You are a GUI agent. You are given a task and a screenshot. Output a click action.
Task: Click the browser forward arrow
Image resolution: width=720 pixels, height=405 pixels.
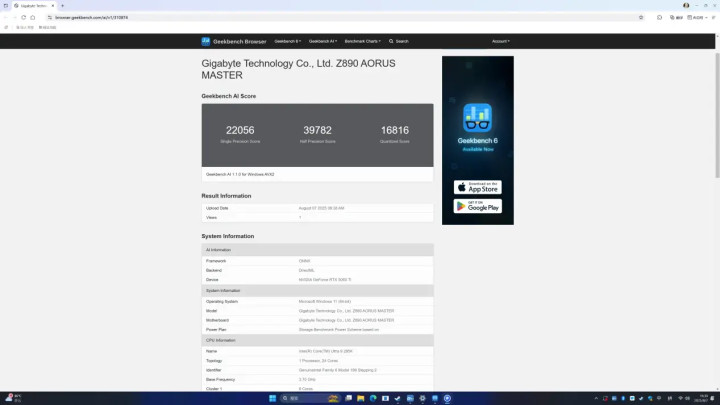[x=14, y=17]
